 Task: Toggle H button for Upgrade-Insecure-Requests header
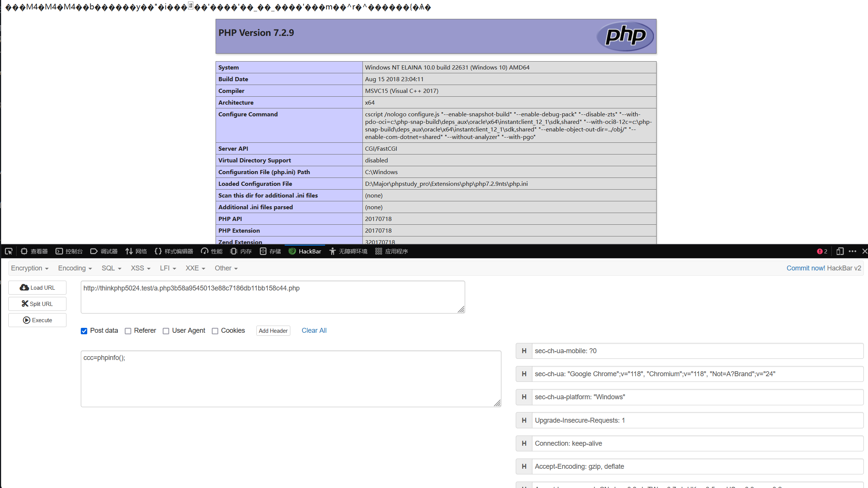(x=524, y=420)
